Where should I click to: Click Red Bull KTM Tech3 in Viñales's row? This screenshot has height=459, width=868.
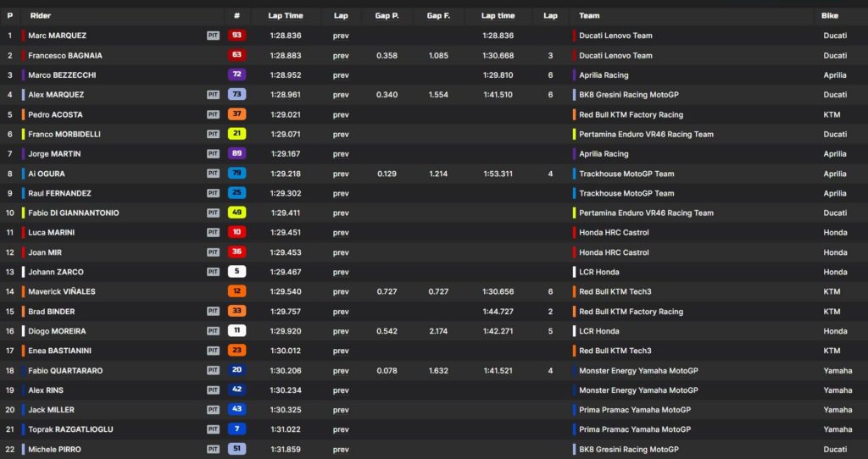(x=615, y=291)
